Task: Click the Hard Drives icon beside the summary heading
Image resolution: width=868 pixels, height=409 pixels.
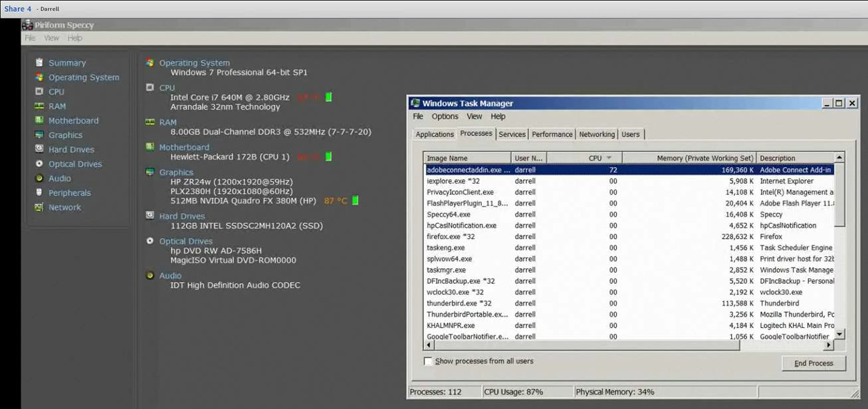Action: point(150,216)
